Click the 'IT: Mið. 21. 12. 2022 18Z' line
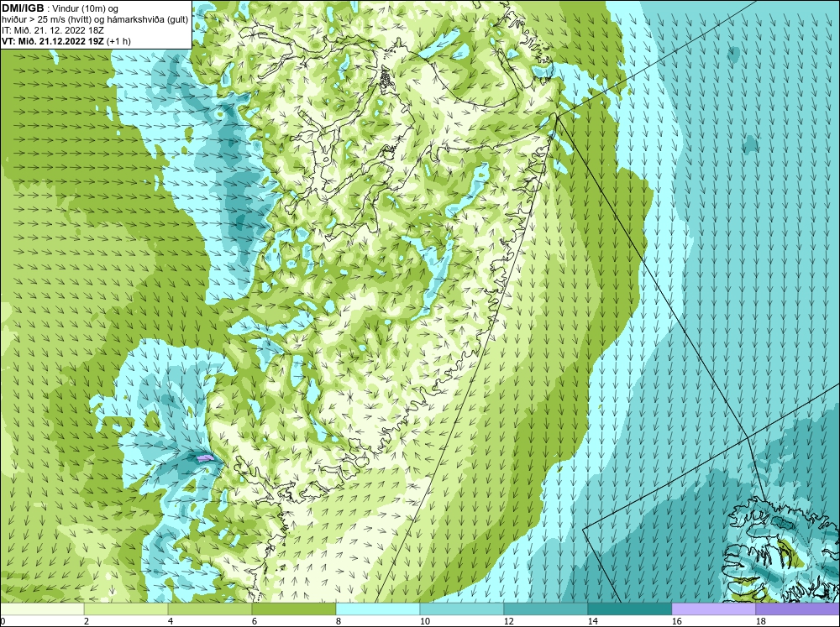Viewport: 840px width, 627px height. pyautogui.click(x=53, y=30)
